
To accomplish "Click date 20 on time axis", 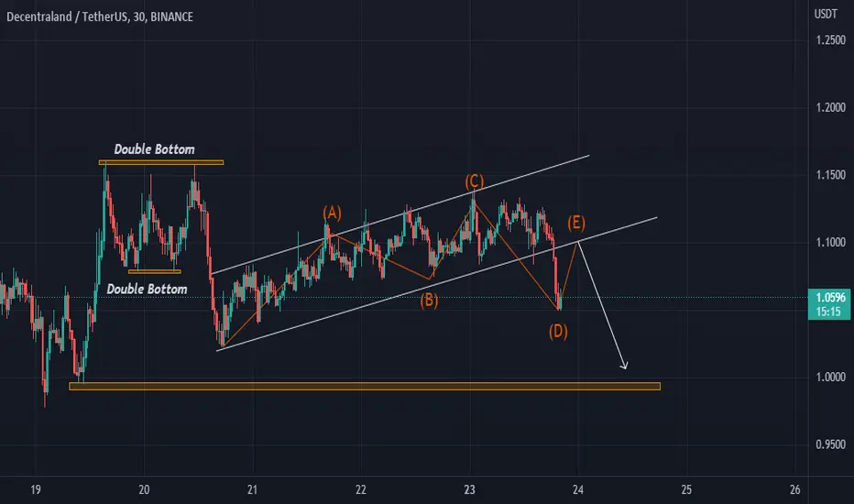I will [144, 489].
